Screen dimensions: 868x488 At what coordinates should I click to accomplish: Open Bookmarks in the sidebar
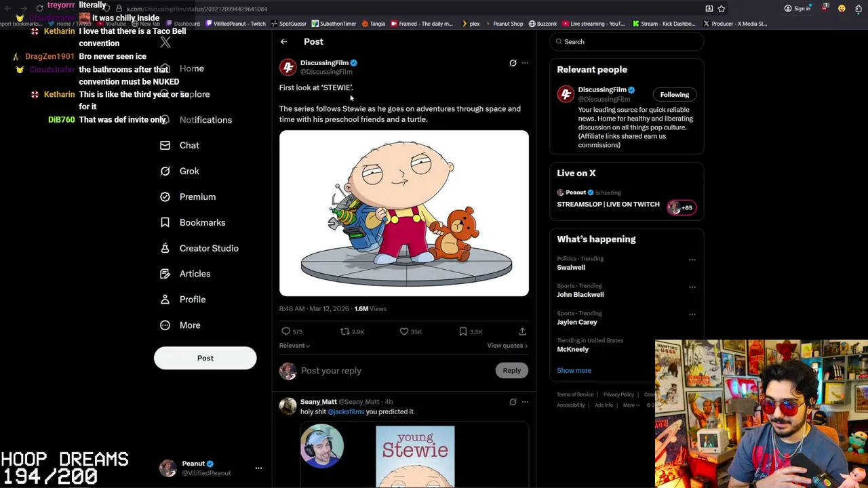(x=201, y=222)
